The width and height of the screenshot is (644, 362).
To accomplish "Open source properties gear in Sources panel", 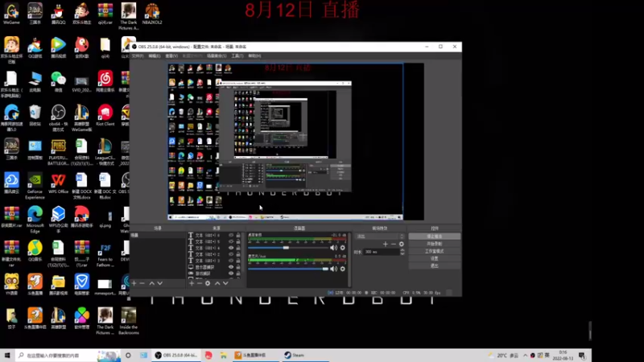I will (208, 283).
